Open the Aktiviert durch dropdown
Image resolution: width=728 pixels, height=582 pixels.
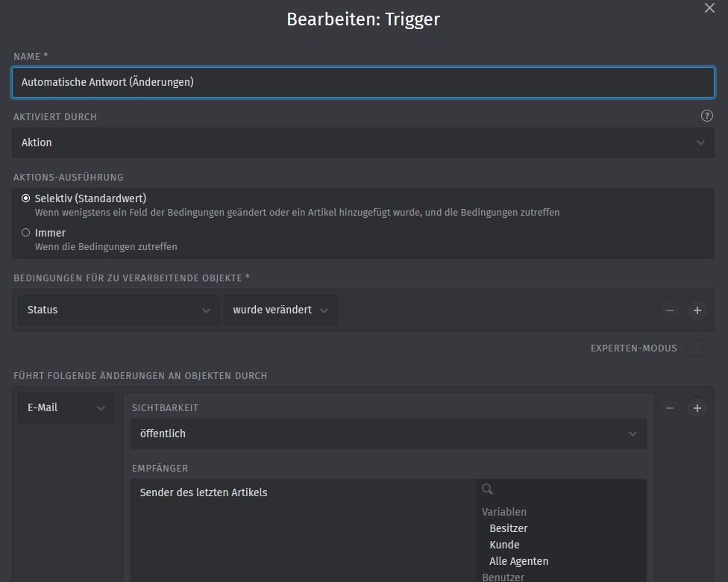[363, 143]
